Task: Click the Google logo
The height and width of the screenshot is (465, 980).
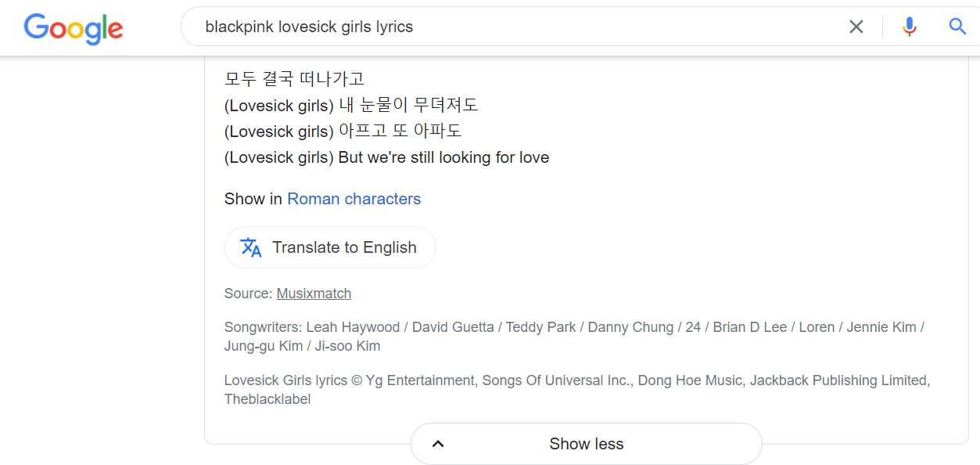Action: 73,29
